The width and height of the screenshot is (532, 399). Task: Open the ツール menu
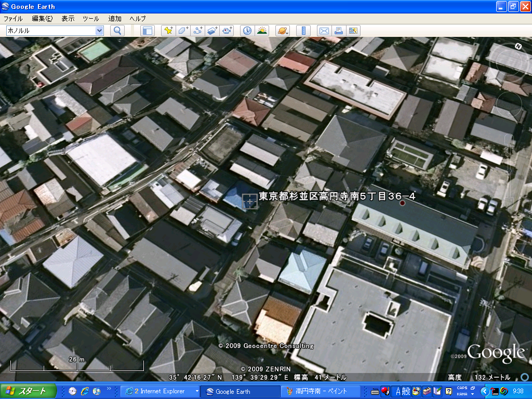(90, 19)
